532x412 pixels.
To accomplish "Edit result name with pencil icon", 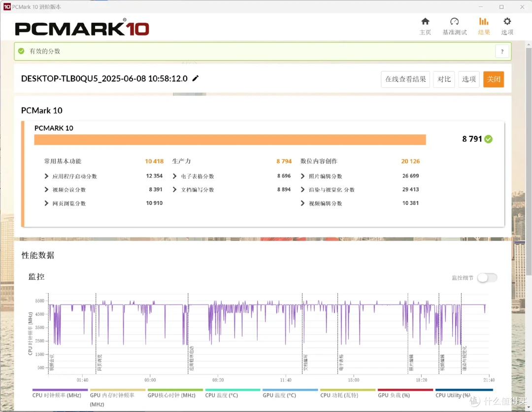I will point(196,78).
